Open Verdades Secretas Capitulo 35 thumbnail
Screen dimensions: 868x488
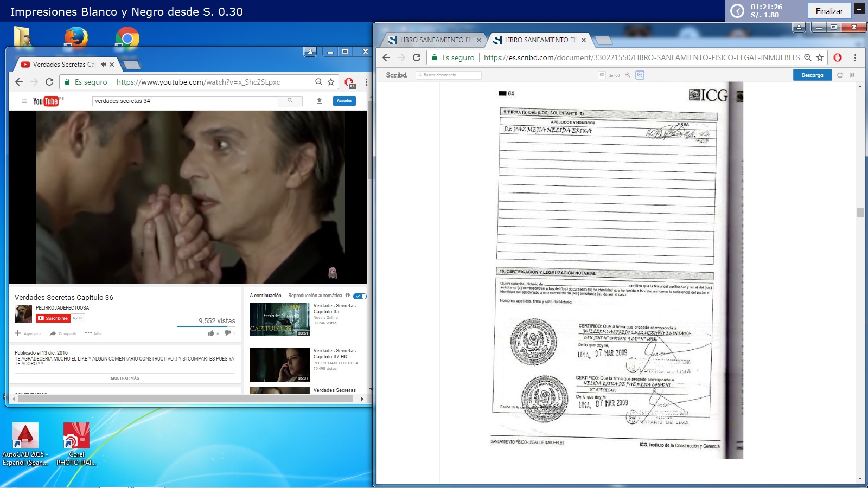[279, 319]
